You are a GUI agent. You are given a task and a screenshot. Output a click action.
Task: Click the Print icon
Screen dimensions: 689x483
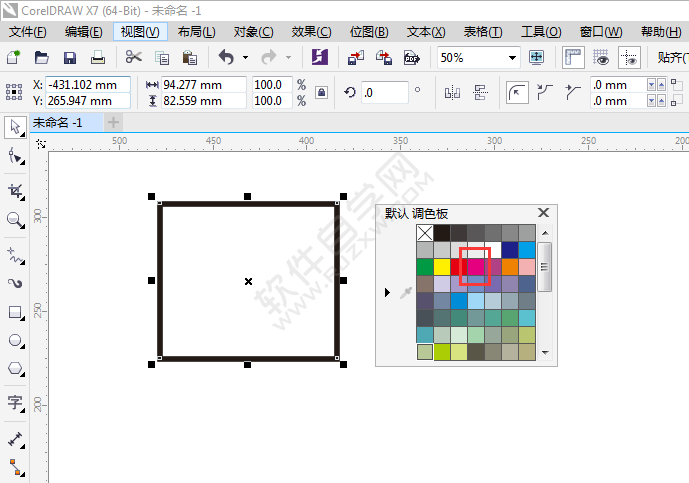click(98, 58)
